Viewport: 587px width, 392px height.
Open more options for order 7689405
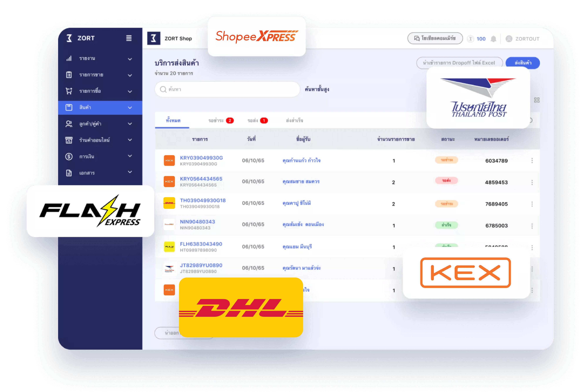pyautogui.click(x=532, y=204)
